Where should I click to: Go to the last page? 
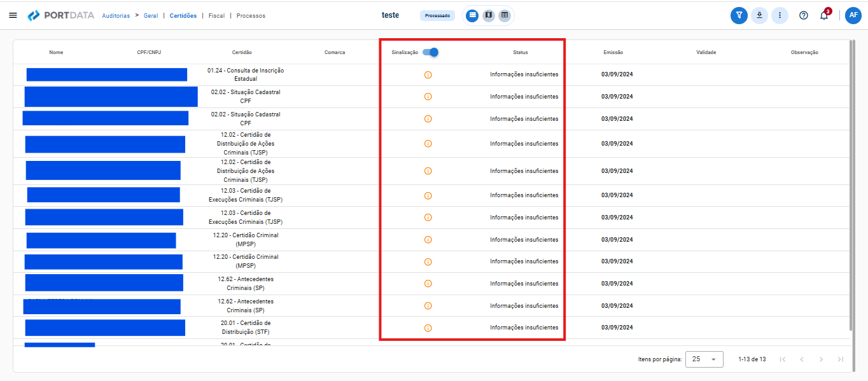point(841,359)
